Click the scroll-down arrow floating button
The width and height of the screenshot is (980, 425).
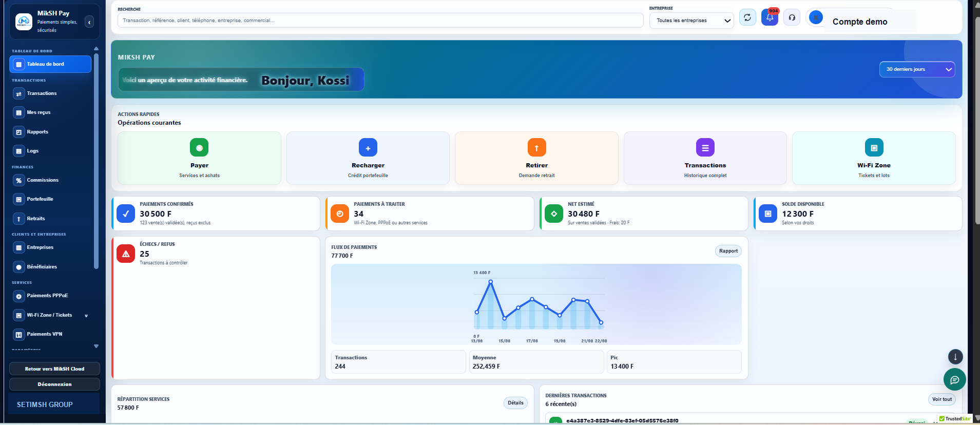(955, 357)
